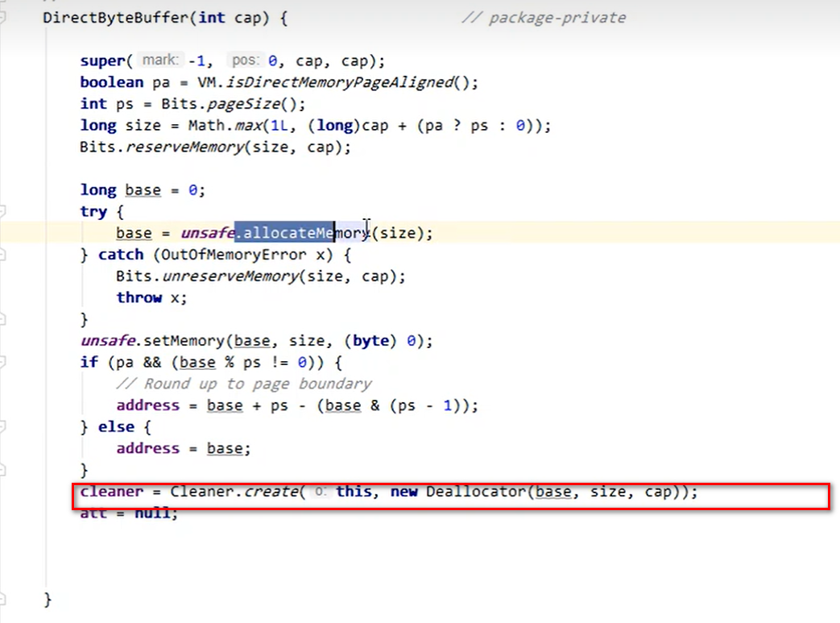Click the 'Math' class reference
This screenshot has width=840, height=623.
[x=205, y=126]
